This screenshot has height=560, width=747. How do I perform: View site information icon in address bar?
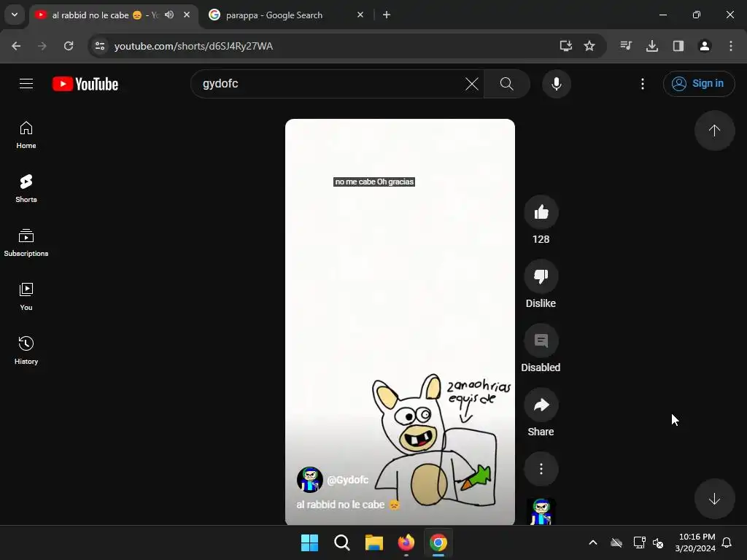point(100,46)
